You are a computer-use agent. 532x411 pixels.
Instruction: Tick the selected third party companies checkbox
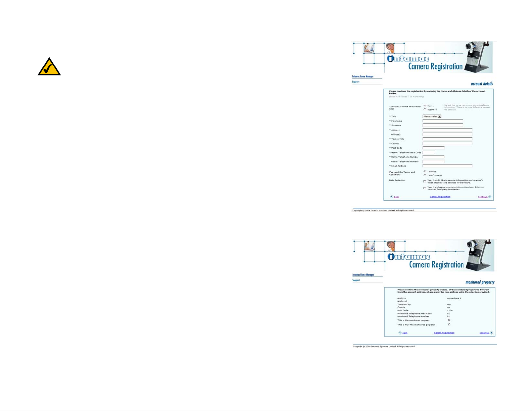click(x=425, y=188)
